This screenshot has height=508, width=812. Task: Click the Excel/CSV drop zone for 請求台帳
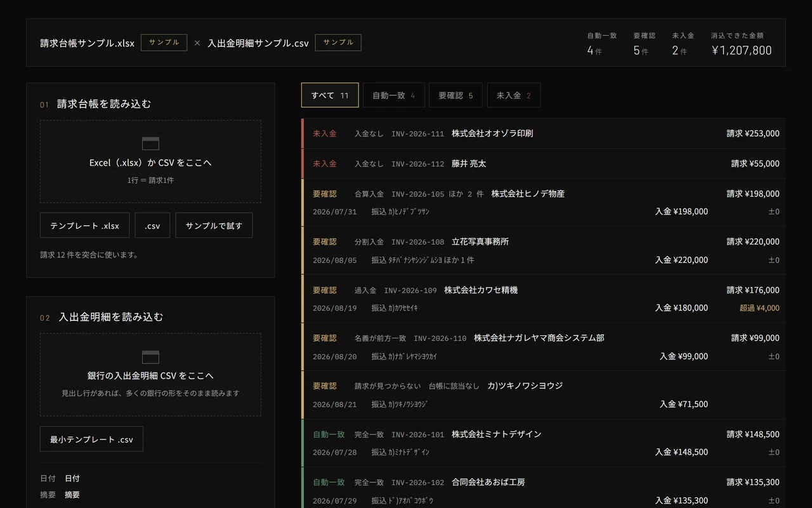click(150, 162)
